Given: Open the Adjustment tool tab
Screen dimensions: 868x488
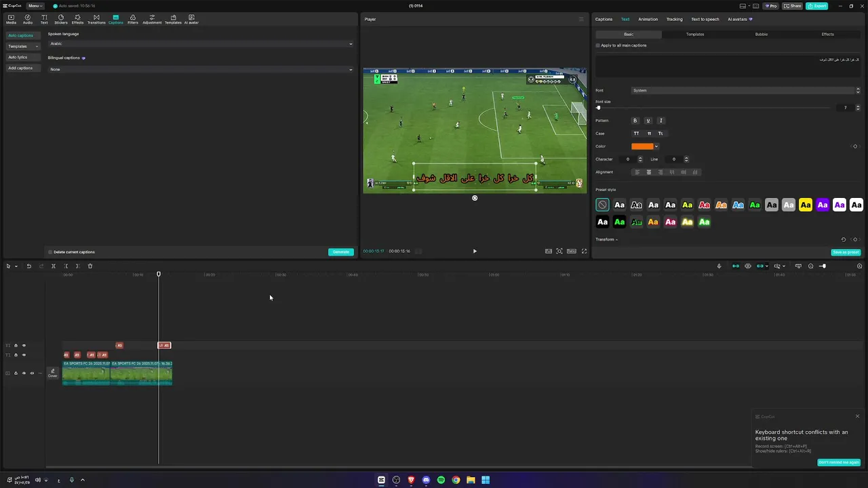Looking at the screenshot, I should tap(152, 19).
